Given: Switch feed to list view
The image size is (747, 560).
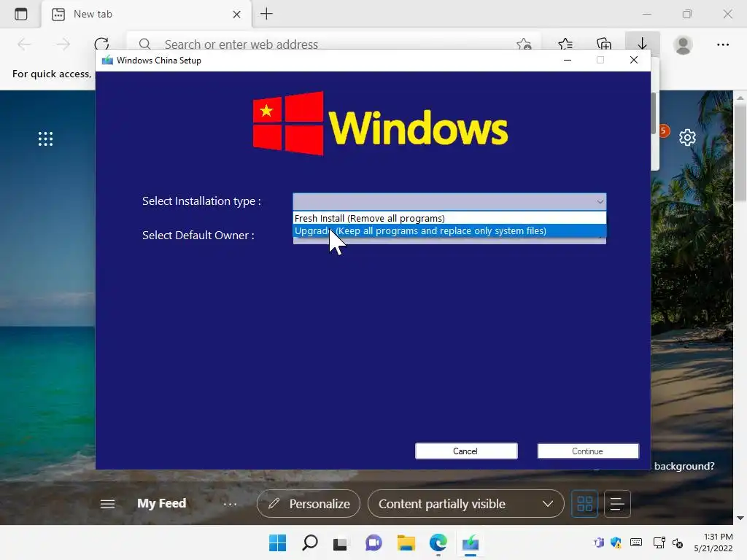Looking at the screenshot, I should [617, 504].
